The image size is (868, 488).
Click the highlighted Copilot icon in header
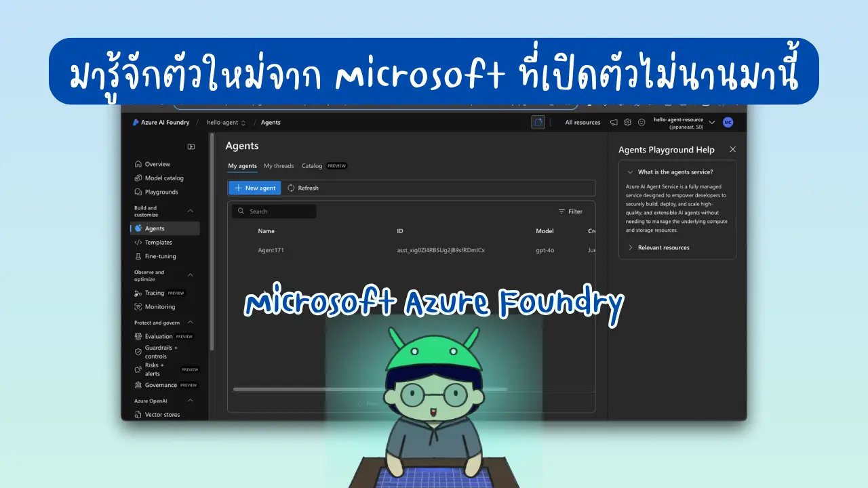[x=538, y=123]
